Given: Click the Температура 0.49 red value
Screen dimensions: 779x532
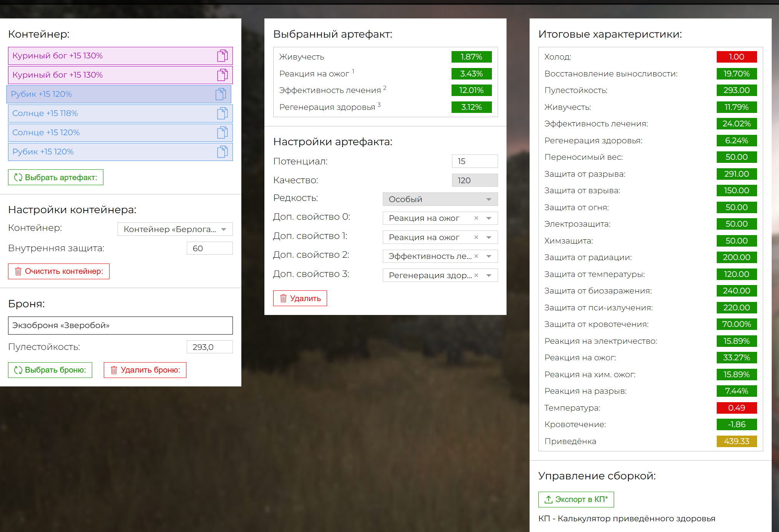Looking at the screenshot, I should point(737,408).
